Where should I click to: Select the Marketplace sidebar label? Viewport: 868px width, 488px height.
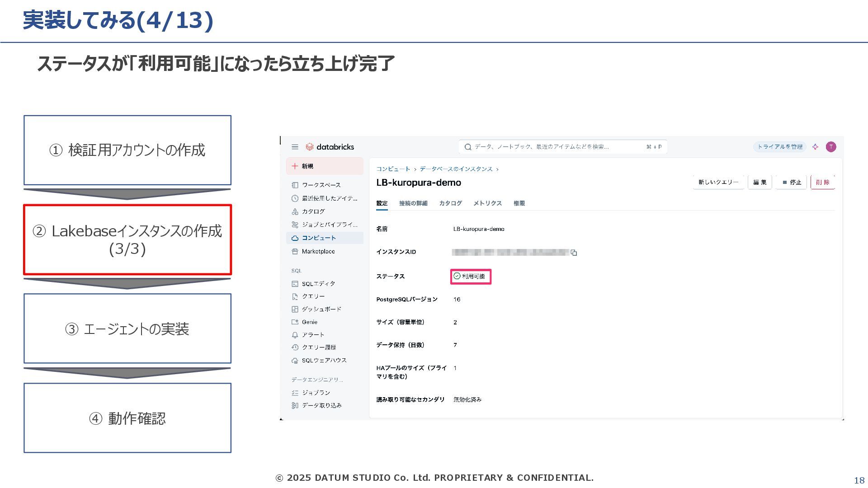[318, 251]
